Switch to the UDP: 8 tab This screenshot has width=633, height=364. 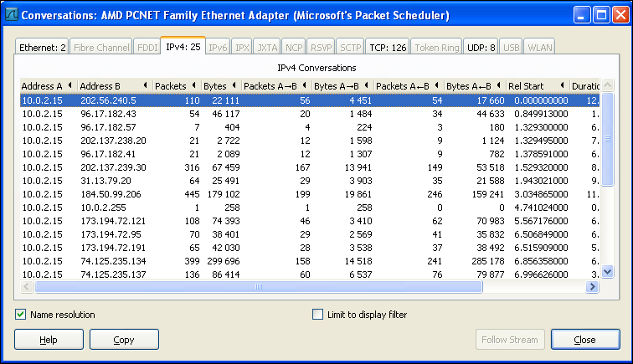[481, 47]
